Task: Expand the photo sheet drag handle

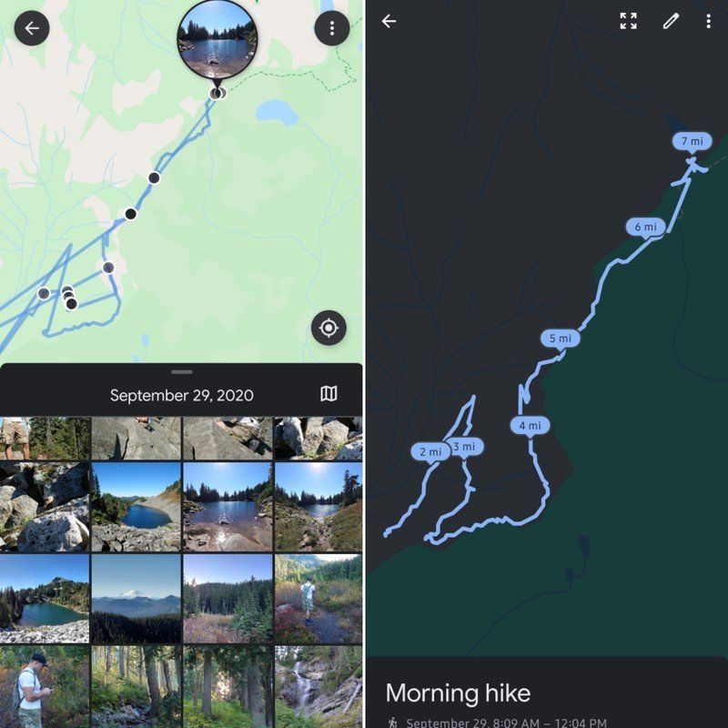Action: coord(181,372)
